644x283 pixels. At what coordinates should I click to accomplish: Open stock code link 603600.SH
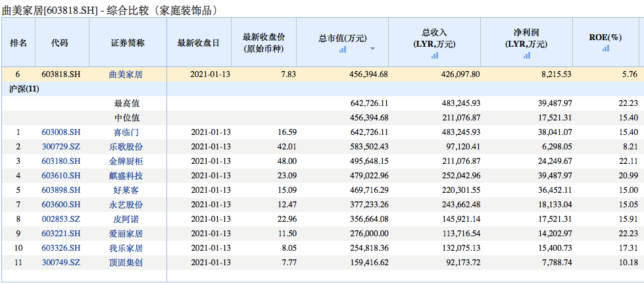point(61,205)
